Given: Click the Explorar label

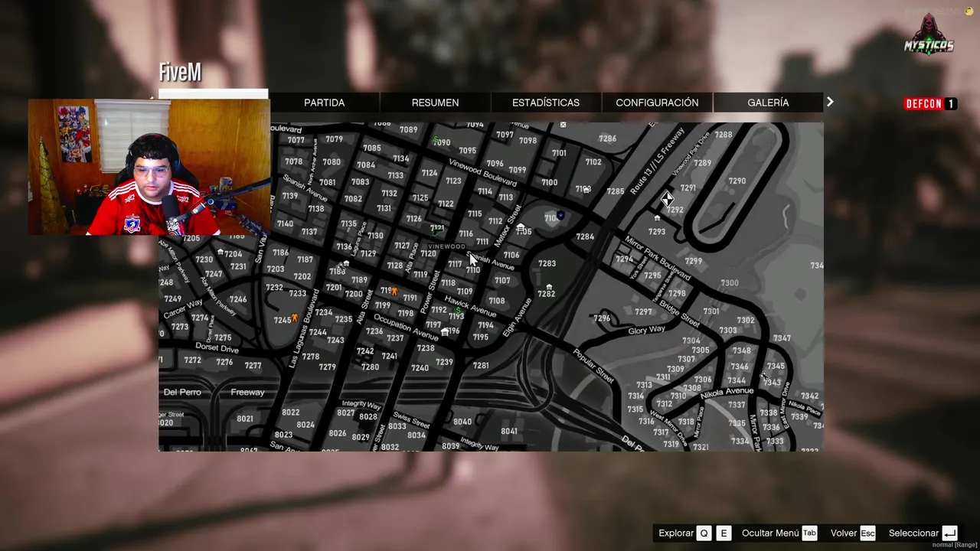Looking at the screenshot, I should [x=676, y=533].
